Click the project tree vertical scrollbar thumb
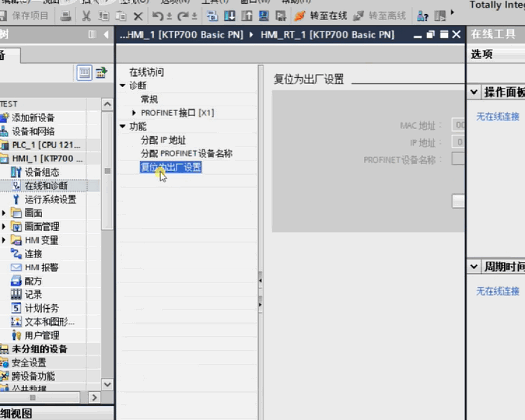The image size is (525, 420). click(108, 171)
